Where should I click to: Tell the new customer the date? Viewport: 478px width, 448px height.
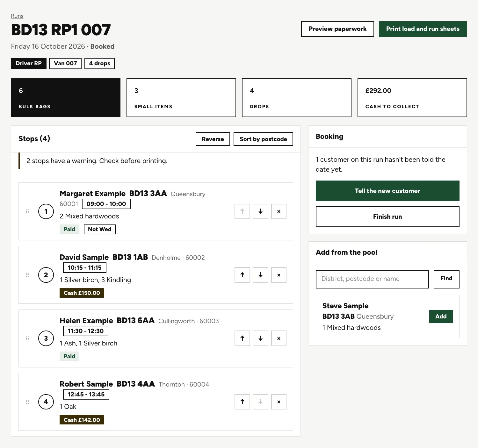(x=387, y=191)
